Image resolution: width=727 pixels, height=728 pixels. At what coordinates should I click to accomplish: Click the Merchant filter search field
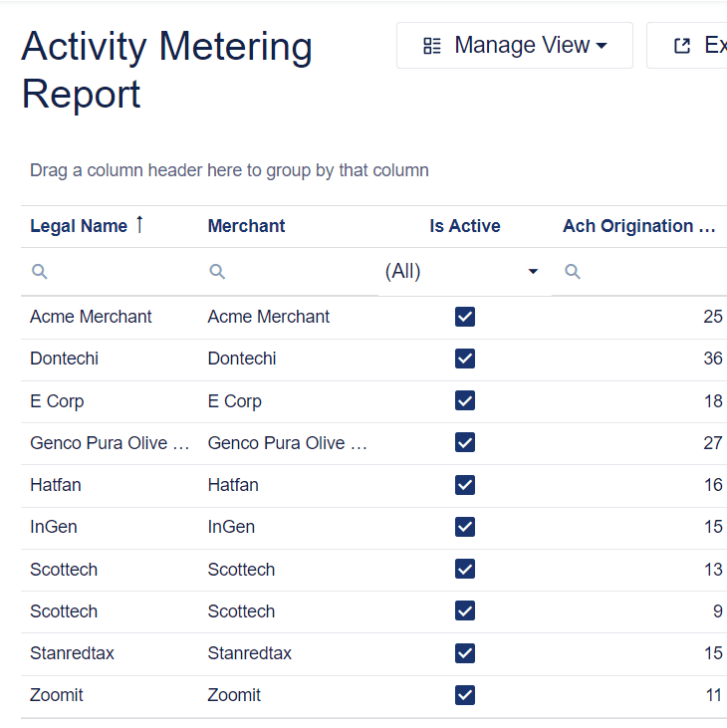coord(288,271)
